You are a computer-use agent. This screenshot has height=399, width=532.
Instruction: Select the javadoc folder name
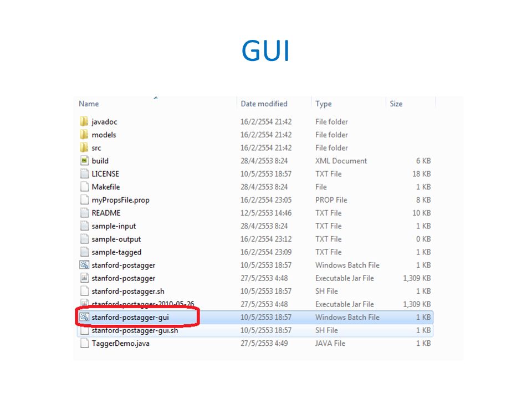click(x=104, y=122)
